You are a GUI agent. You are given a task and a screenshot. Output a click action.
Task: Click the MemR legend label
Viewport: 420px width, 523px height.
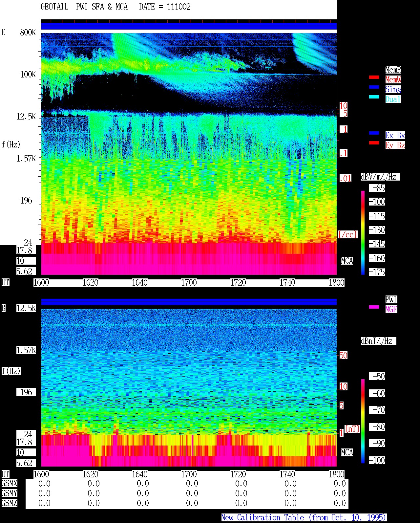pos(393,70)
